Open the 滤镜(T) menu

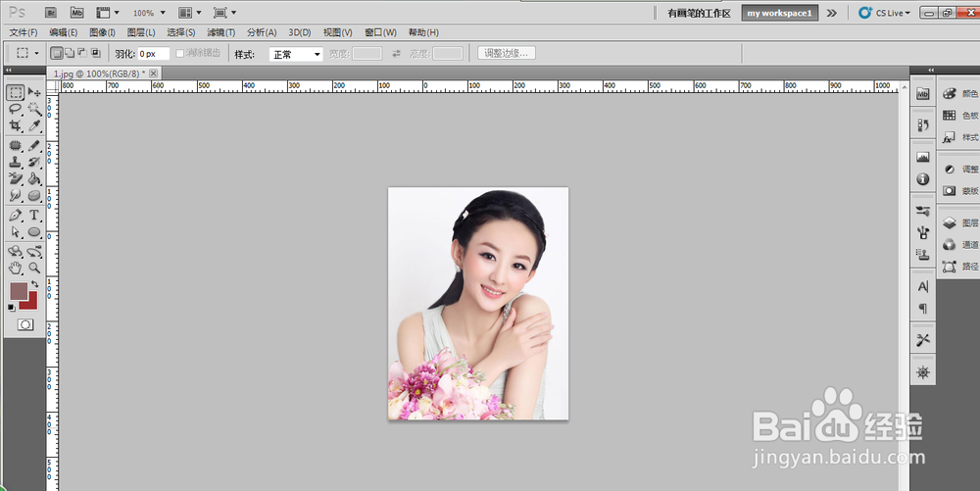click(x=221, y=32)
